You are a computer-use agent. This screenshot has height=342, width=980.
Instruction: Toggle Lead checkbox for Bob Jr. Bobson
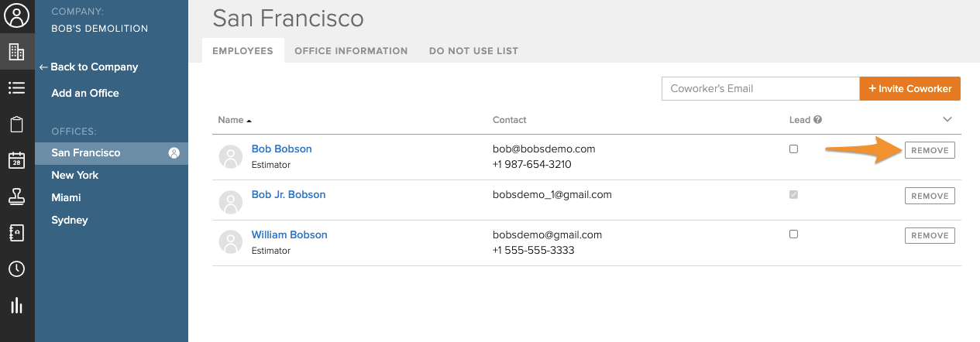[793, 195]
